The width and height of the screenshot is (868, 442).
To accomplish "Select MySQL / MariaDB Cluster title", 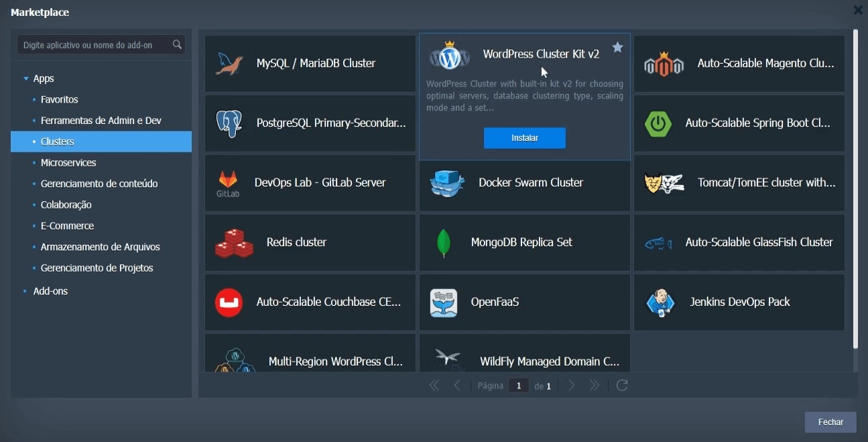I will [x=316, y=63].
